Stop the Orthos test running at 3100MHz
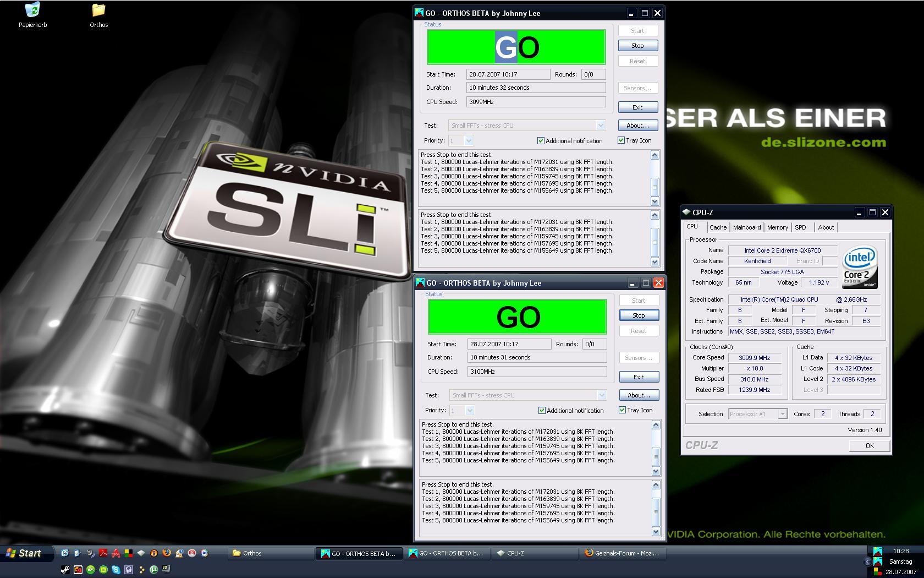This screenshot has width=924, height=578. pyautogui.click(x=639, y=315)
